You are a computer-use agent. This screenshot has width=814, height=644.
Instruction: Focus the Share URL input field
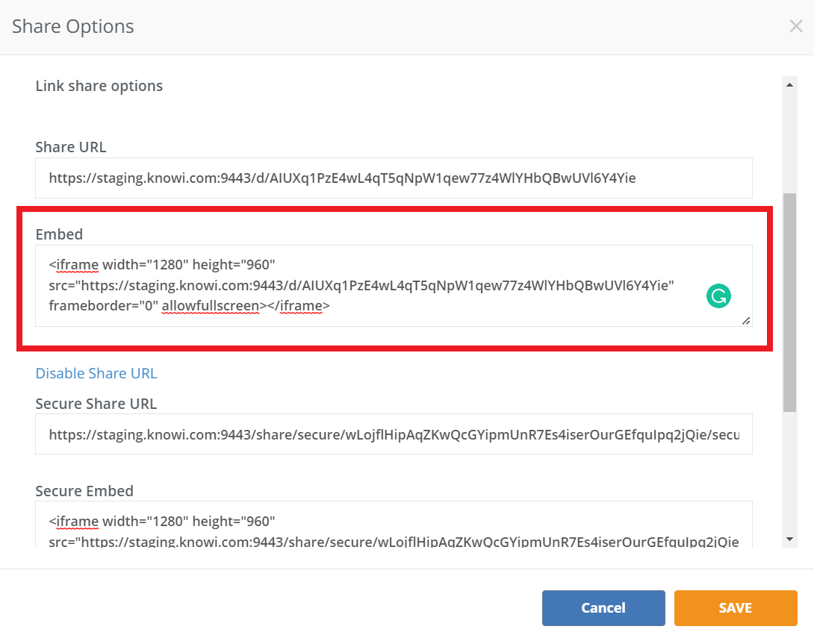(x=394, y=178)
